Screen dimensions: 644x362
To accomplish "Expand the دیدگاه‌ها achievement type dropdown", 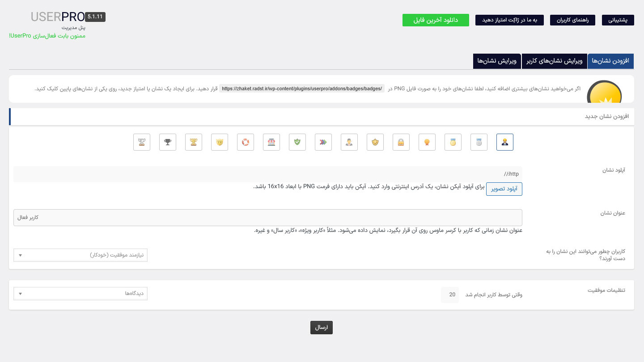I will tap(80, 294).
